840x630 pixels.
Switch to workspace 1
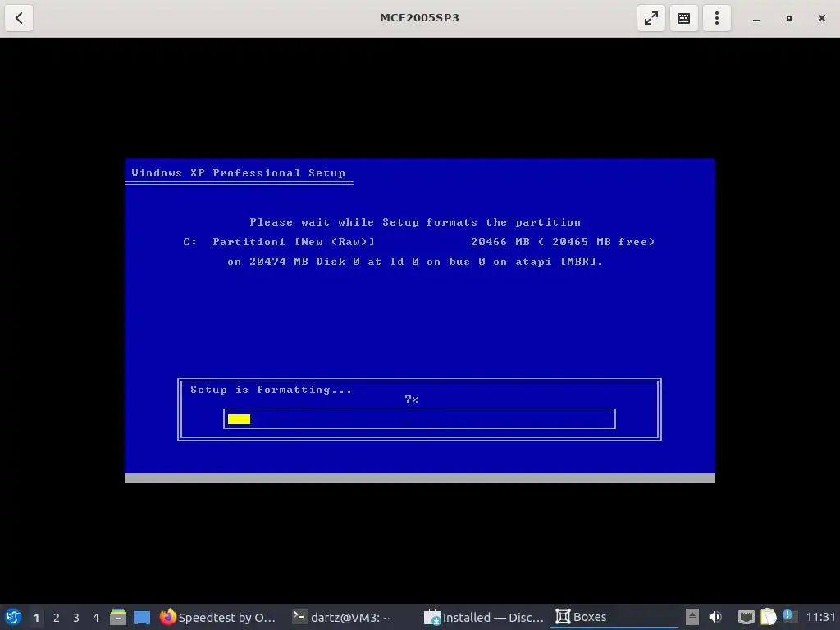[x=36, y=618]
